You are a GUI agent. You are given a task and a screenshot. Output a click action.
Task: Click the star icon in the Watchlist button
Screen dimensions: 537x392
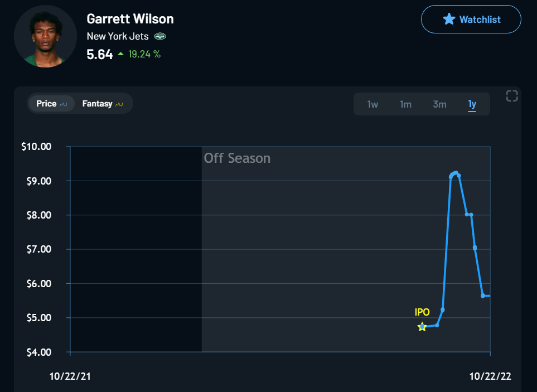coord(449,20)
